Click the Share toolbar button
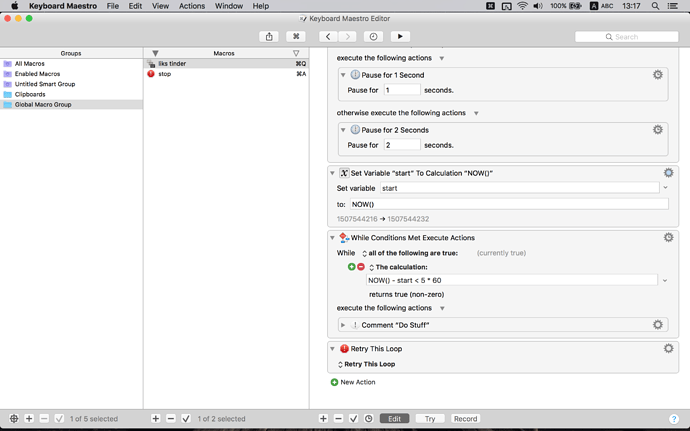This screenshot has height=431, width=690. click(269, 37)
